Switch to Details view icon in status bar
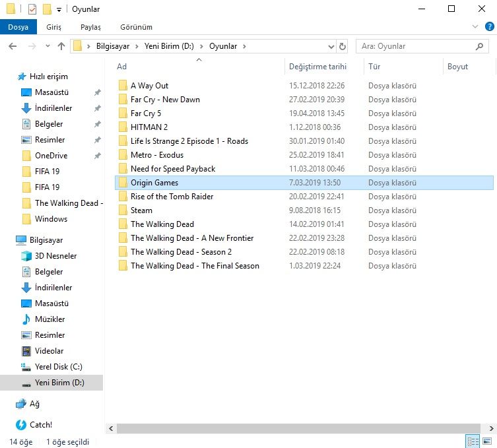Viewport: 497px width, 448px height. click(x=473, y=441)
